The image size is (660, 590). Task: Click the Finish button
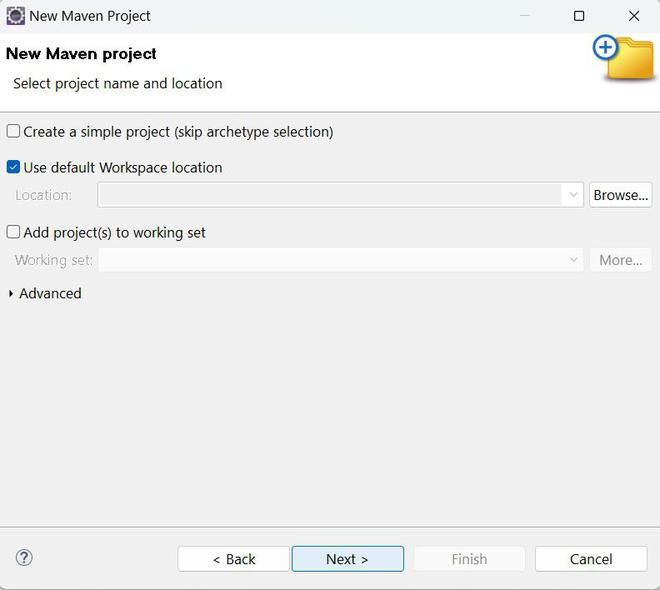469,559
